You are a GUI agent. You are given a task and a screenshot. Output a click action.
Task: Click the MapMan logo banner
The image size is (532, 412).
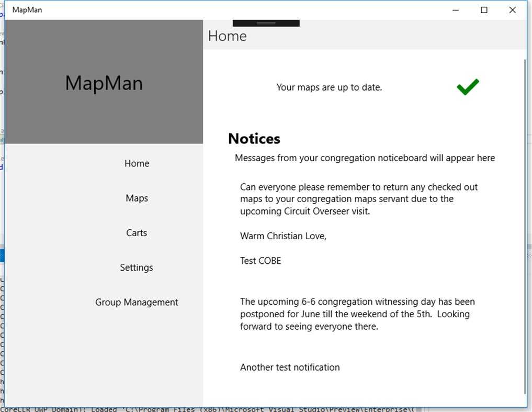[104, 82]
